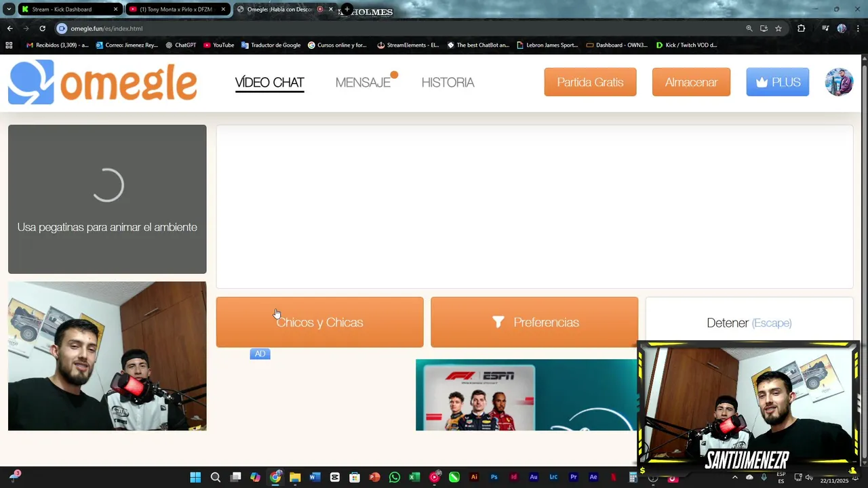Reload the Omegle page
The image size is (868, 488).
(42, 28)
